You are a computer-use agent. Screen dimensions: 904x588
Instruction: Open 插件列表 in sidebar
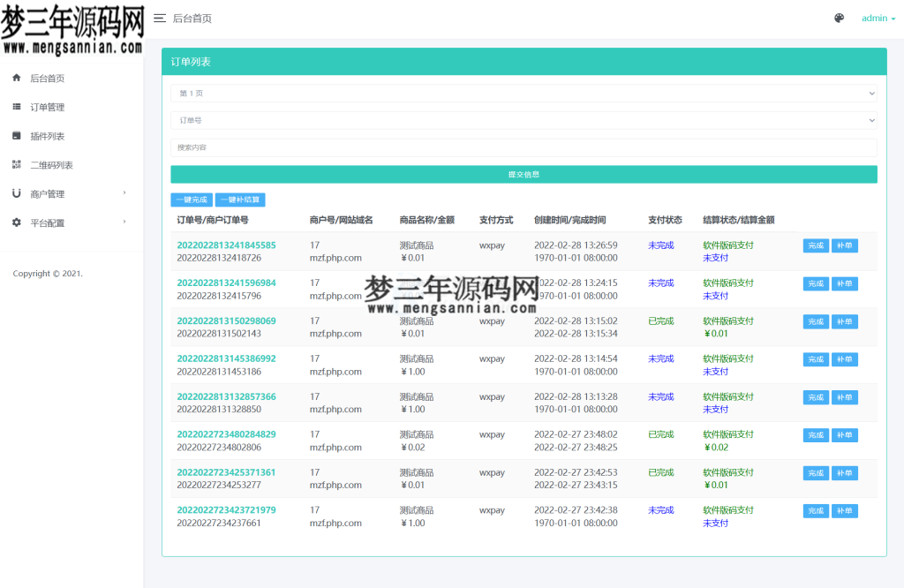pos(48,137)
